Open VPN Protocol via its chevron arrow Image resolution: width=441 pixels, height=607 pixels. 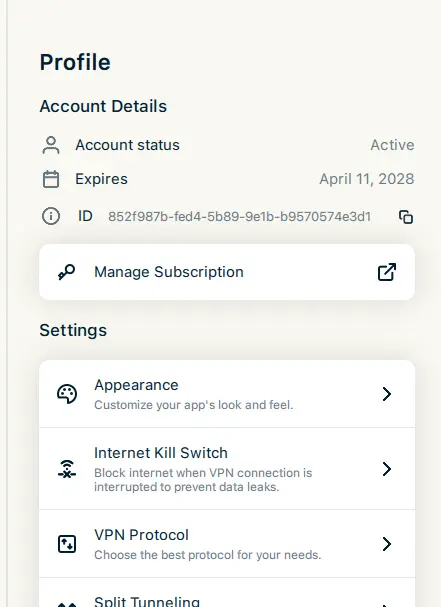click(386, 544)
